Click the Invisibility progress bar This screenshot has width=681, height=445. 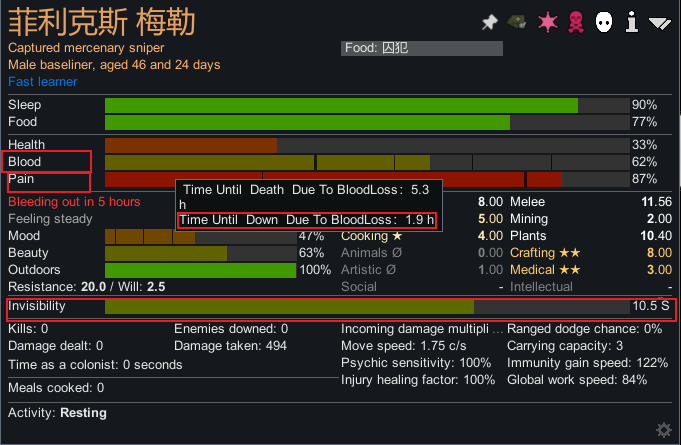tap(365, 306)
